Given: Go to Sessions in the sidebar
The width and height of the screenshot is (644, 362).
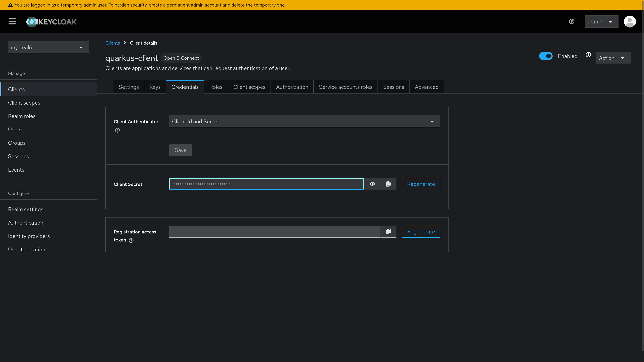Looking at the screenshot, I should coord(48,156).
